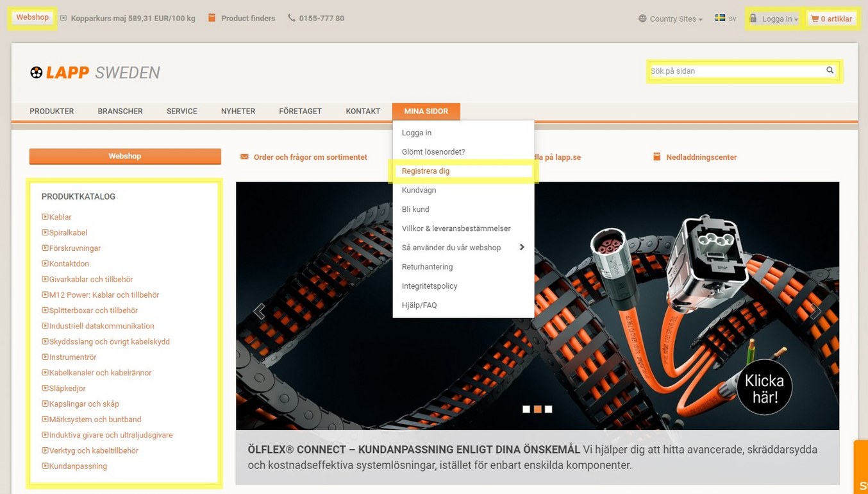Viewport: 868px width, 494px height.
Task: Click the orange Webshop button
Action: 125,157
